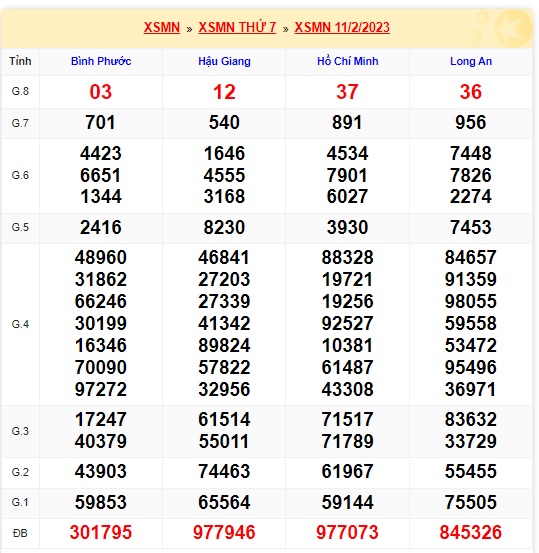Select special prize 977946
Image resolution: width=539 pixels, height=553 pixels.
pos(224,533)
